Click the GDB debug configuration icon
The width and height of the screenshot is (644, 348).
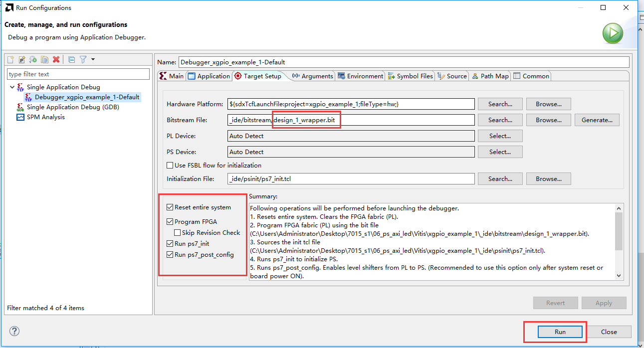coord(20,107)
